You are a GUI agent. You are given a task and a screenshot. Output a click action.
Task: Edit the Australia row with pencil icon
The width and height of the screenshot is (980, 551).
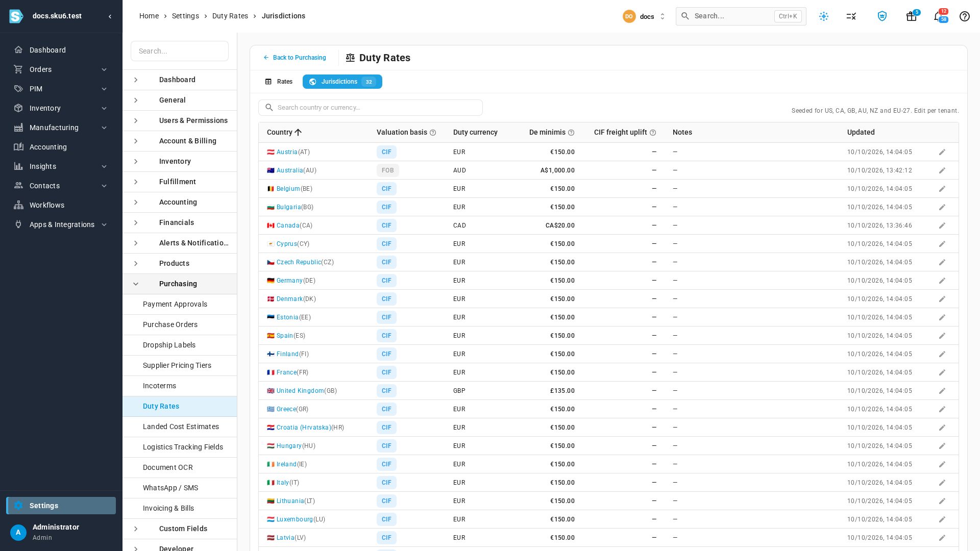(942, 170)
